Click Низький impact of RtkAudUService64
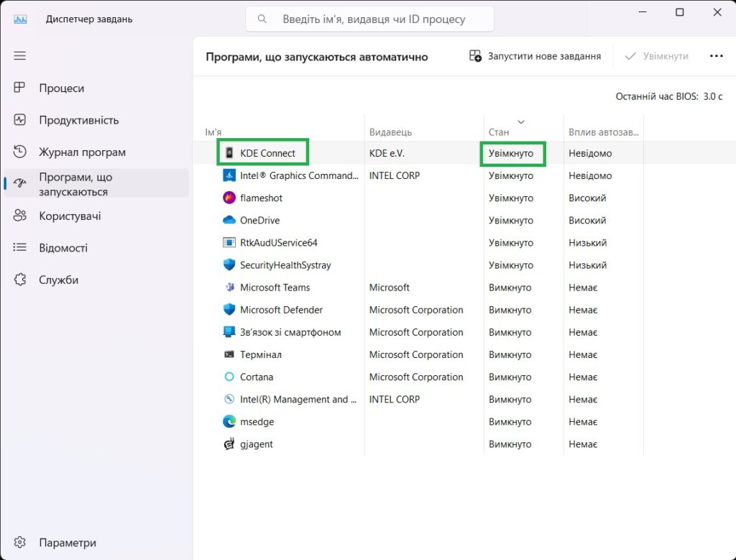The height and width of the screenshot is (560, 736). point(588,243)
